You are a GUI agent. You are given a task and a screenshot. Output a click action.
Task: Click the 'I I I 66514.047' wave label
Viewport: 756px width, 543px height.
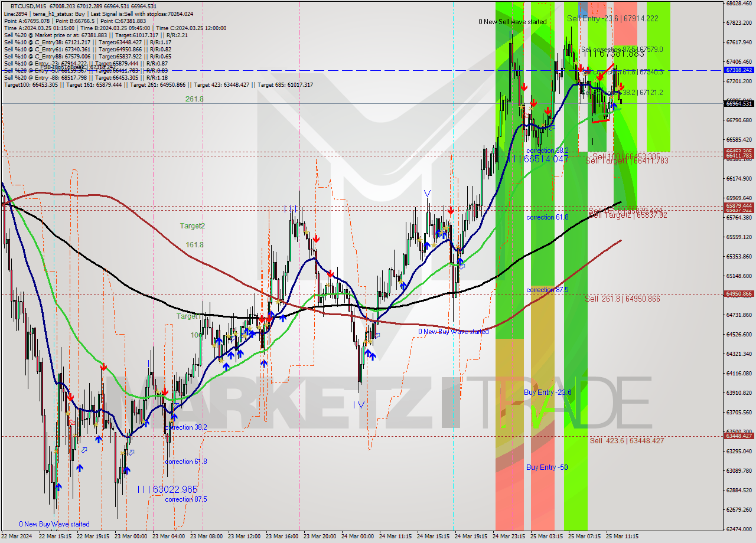pos(539,159)
